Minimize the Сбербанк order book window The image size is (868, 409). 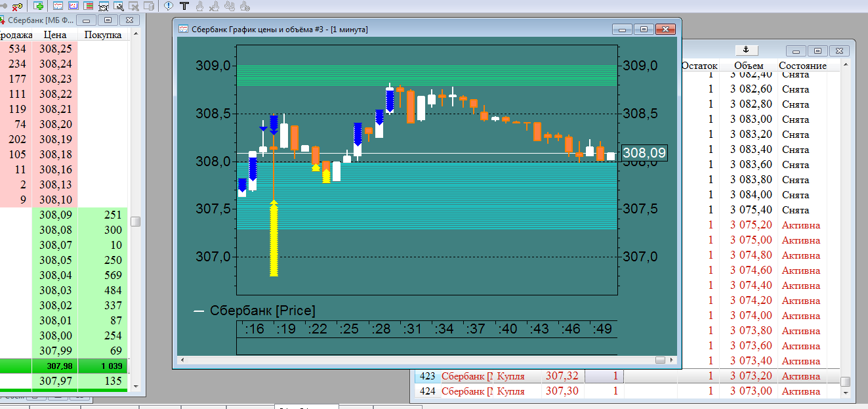pyautogui.click(x=86, y=20)
